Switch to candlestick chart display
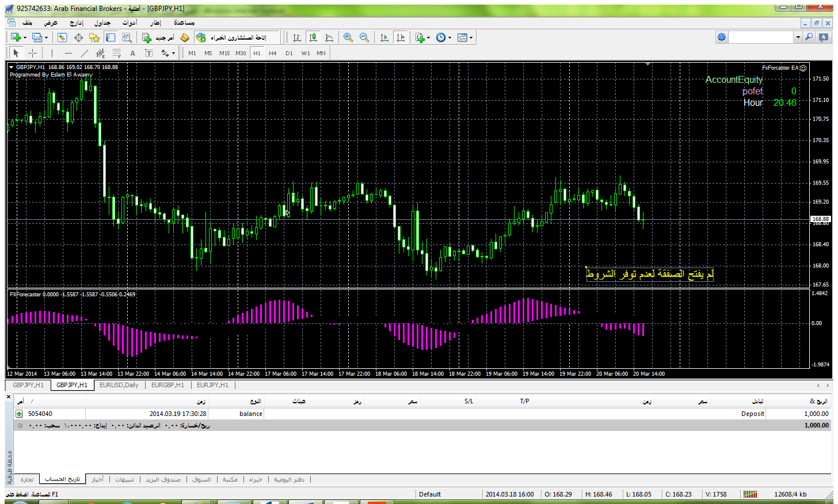Image resolution: width=838 pixels, height=504 pixels. 313,37
